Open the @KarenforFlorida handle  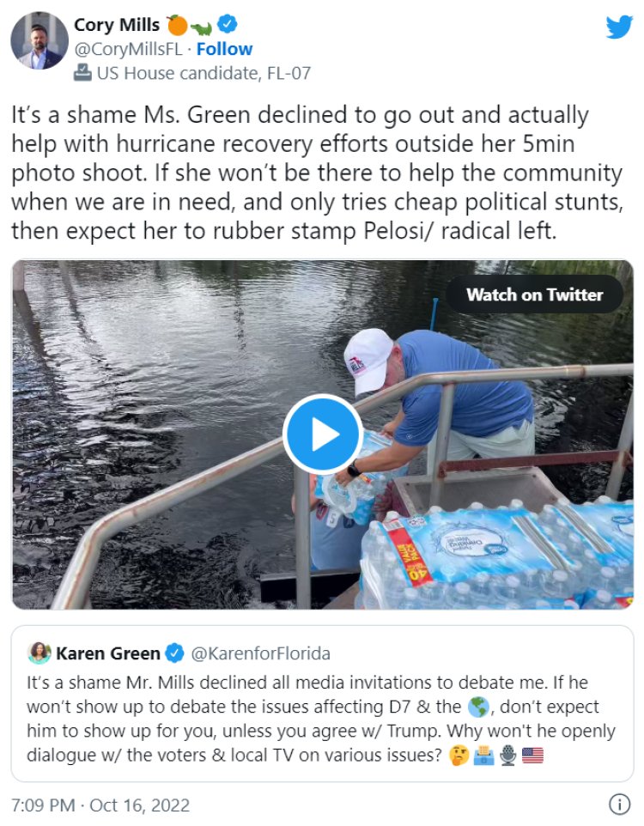pyautogui.click(x=260, y=653)
